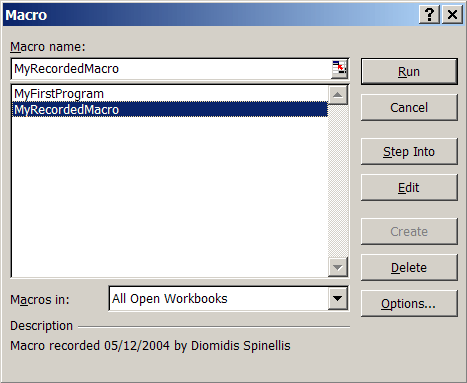Open the Macros in dropdown arrow
This screenshot has height=383, width=467.
(338, 298)
